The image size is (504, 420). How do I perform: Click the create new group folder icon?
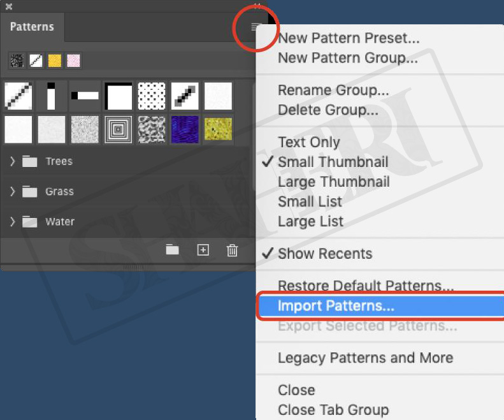(173, 250)
